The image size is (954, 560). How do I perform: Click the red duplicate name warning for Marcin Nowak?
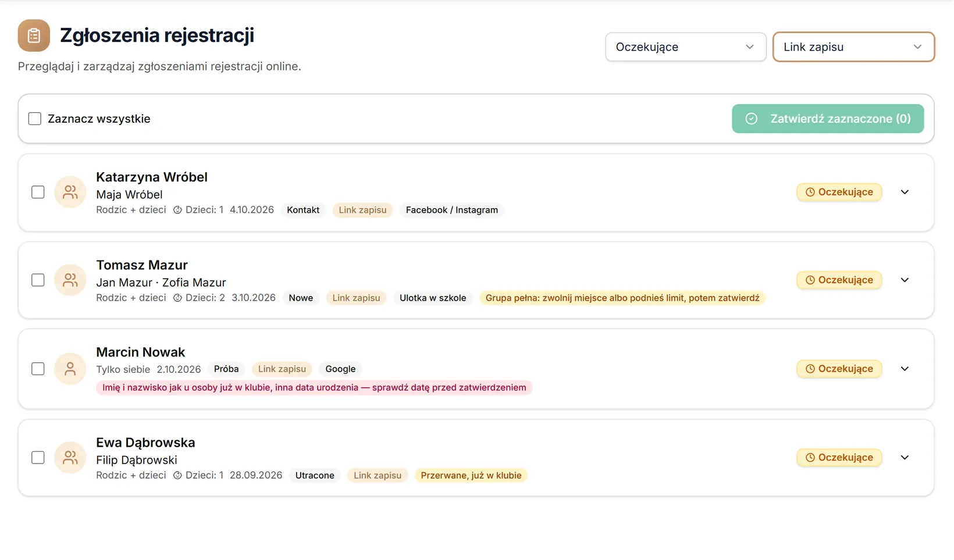pyautogui.click(x=314, y=387)
